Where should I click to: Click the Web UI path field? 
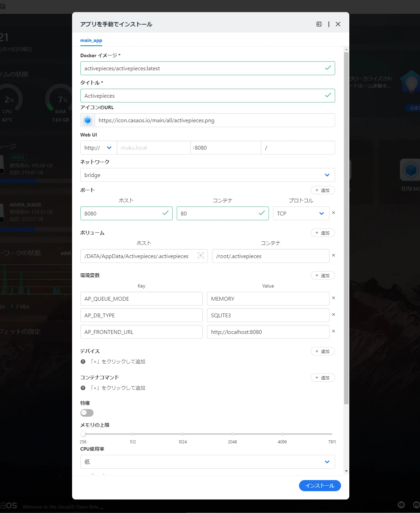(298, 148)
